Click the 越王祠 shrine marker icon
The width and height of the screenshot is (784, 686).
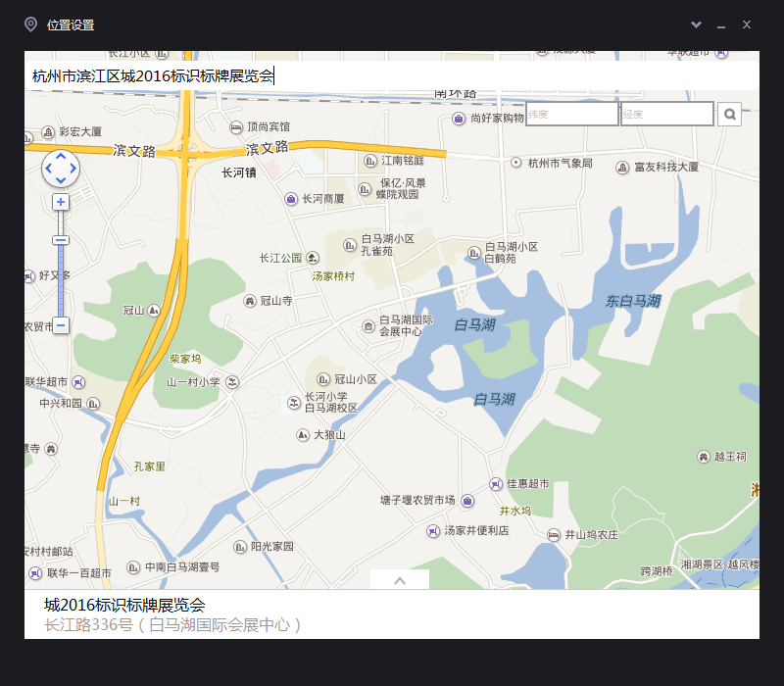(x=704, y=457)
